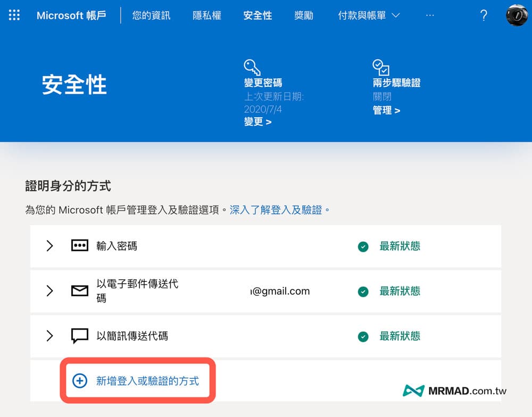Image resolution: width=532 pixels, height=417 pixels.
Task: Click the plus circle icon for 新增登入
Action: pyautogui.click(x=80, y=381)
